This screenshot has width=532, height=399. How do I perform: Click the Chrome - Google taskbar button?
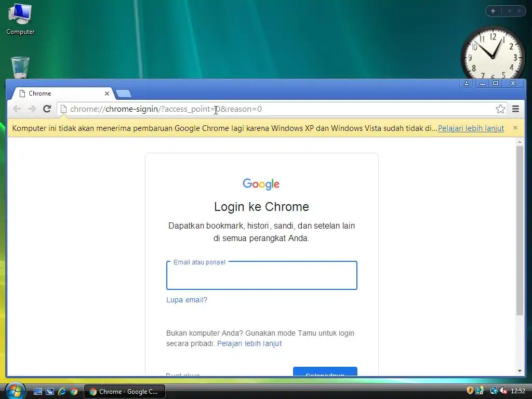point(124,392)
